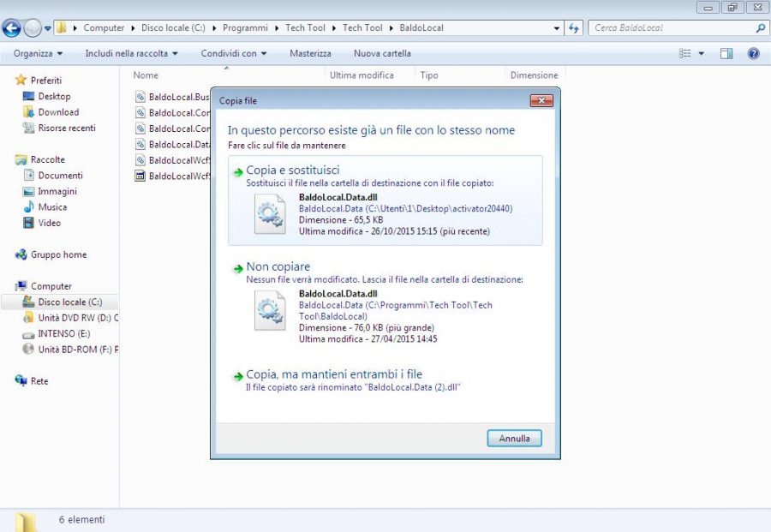
Task: Click the Back navigation arrow
Action: (x=11, y=27)
